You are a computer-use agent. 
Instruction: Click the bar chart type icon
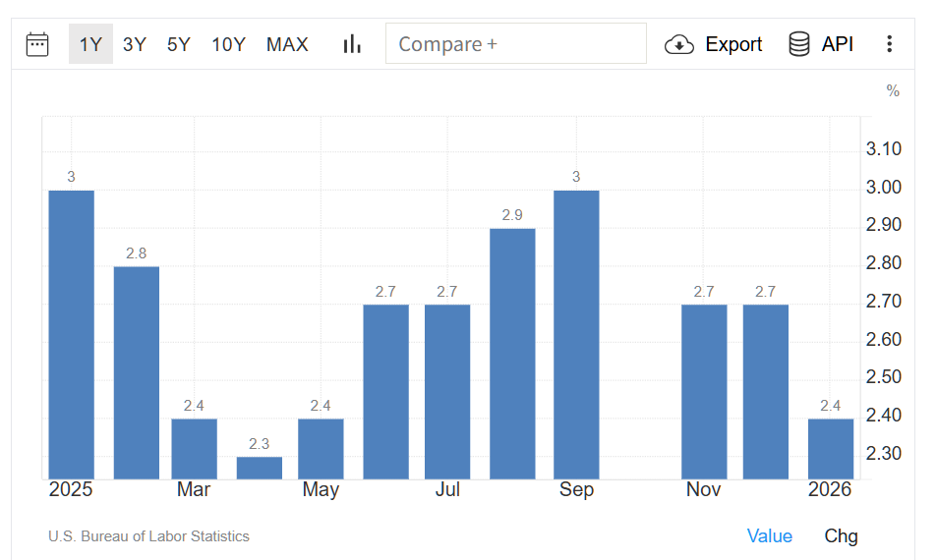click(x=352, y=44)
